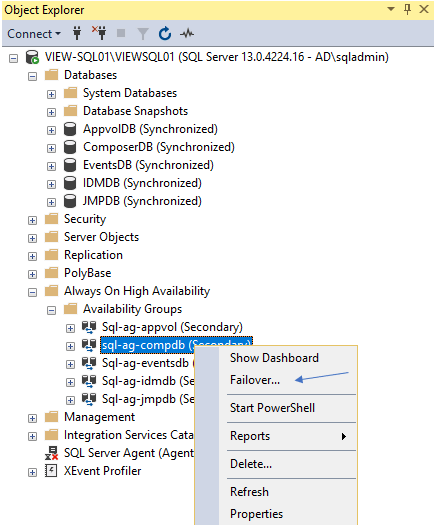The width and height of the screenshot is (434, 528).
Task: Expand the EventsDB database node
Action: coord(51,166)
